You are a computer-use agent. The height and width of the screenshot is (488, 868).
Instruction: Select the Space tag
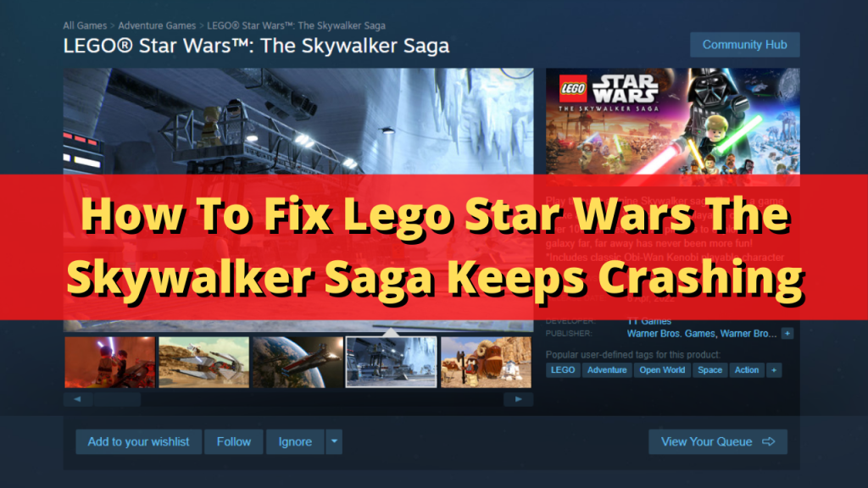[x=709, y=369]
